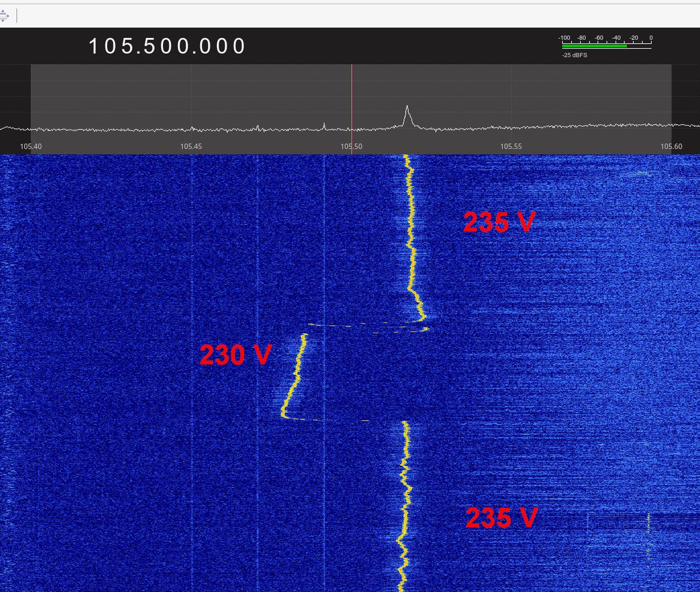Click the "230 V" annotation on the waterfall
700x592 pixels.
point(235,355)
